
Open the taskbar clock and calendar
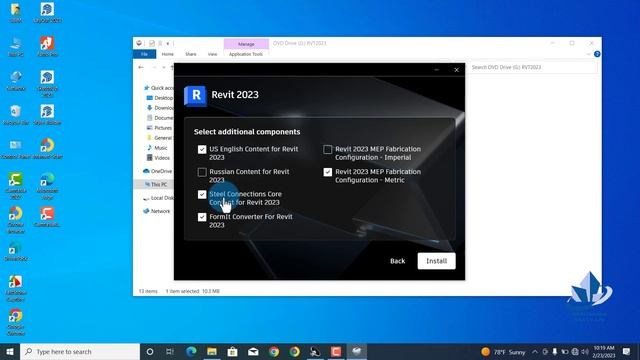coord(604,352)
